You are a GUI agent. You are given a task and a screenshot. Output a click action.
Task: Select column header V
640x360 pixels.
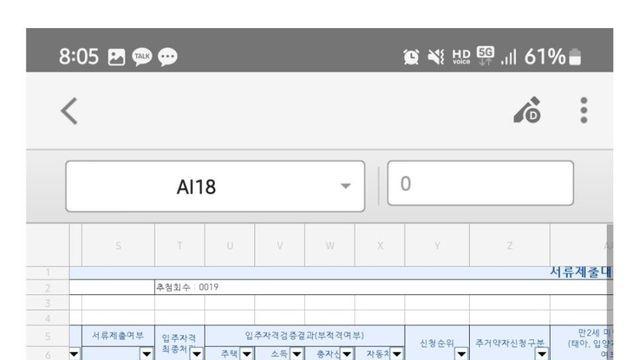280,245
